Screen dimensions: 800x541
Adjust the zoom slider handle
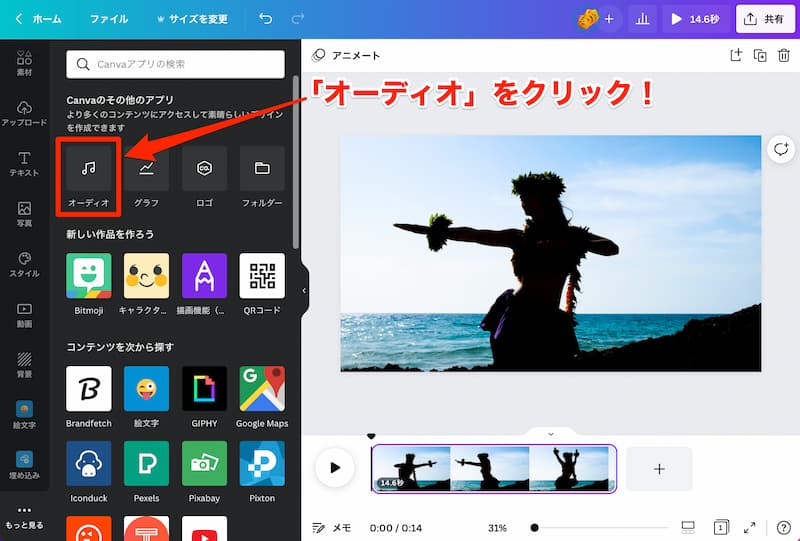pos(535,527)
